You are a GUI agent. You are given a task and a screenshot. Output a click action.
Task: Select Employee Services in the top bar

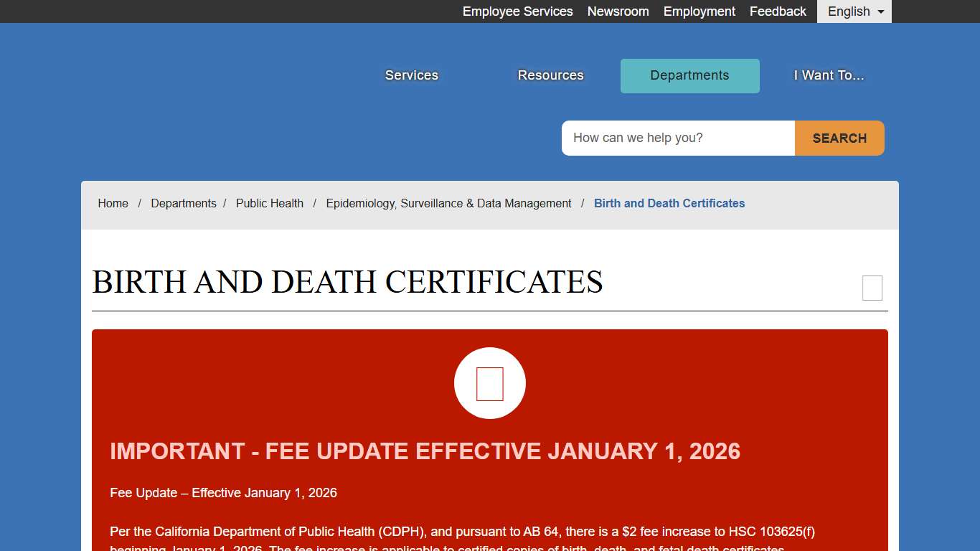pos(517,11)
